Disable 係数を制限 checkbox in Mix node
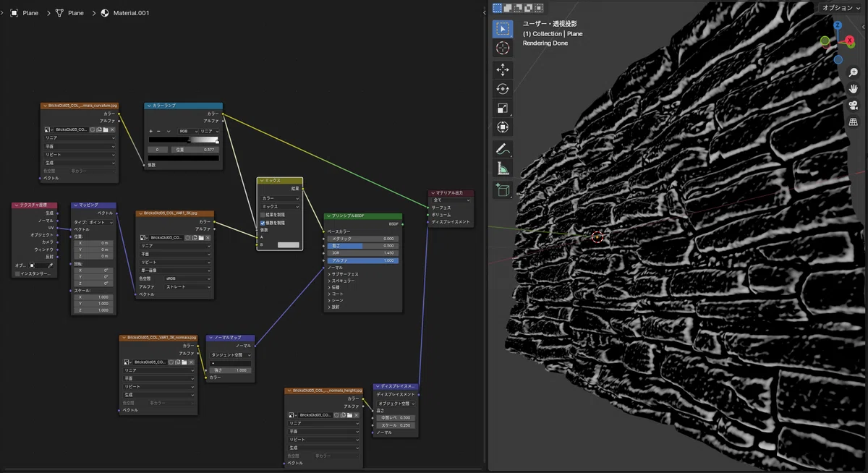 [263, 223]
